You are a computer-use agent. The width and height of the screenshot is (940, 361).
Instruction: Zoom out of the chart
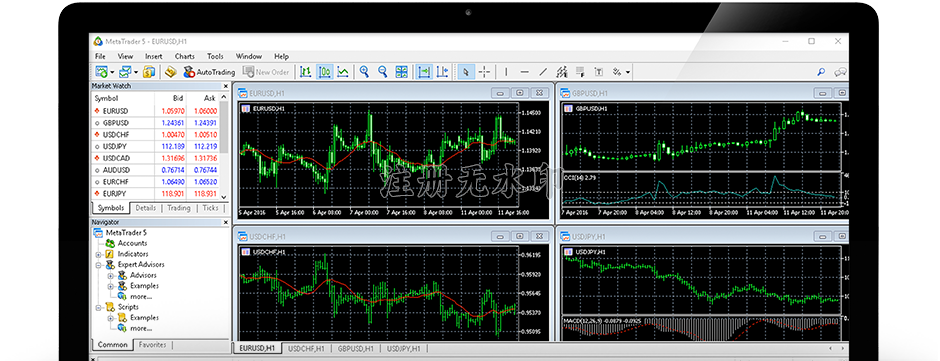pyautogui.click(x=382, y=72)
